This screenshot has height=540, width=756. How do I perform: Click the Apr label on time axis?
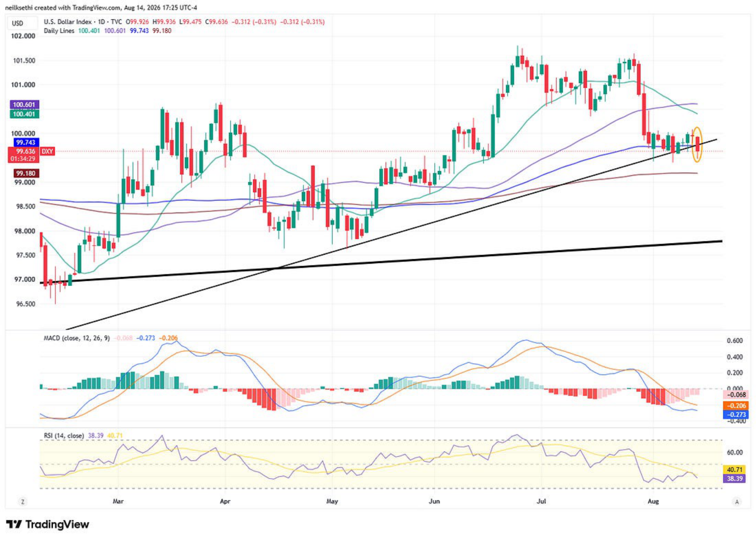[225, 502]
